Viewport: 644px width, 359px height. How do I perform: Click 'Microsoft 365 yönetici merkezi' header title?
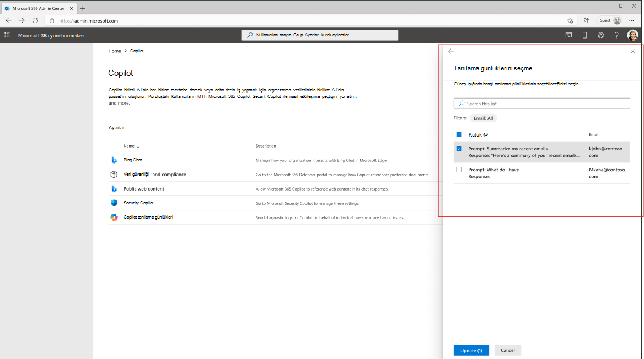coord(51,36)
